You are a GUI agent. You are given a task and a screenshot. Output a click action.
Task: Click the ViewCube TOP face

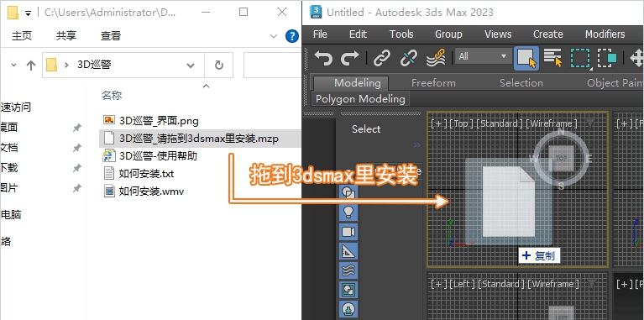[561, 158]
